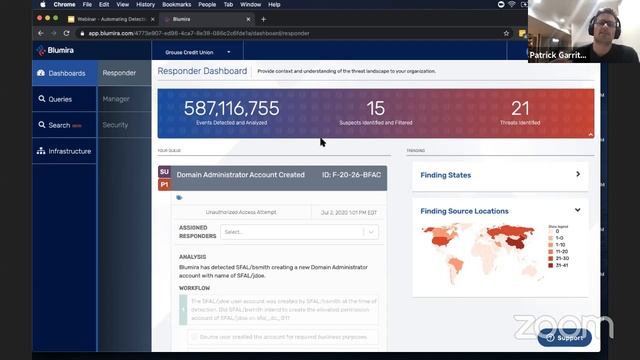
Task: Open a new Chrome tab
Action: pos(263,19)
